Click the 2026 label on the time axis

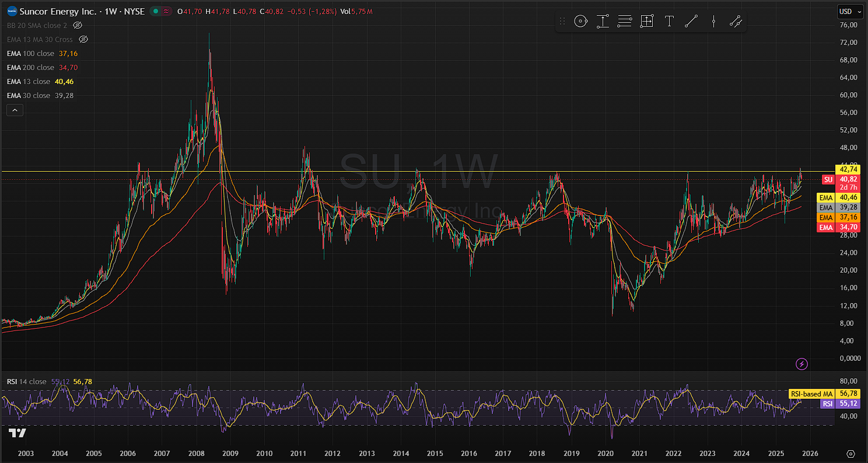[x=810, y=454]
